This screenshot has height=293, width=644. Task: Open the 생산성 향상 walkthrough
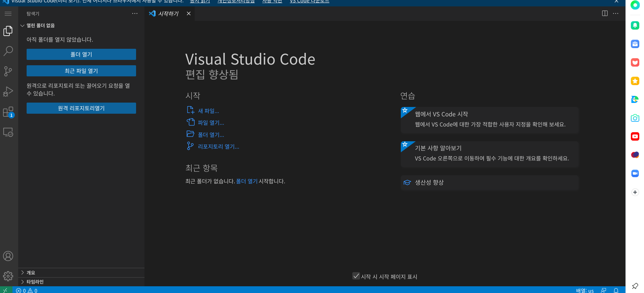point(490,182)
